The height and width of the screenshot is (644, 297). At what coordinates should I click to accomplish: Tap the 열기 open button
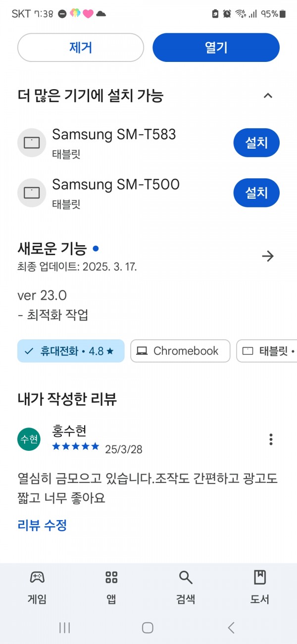216,48
